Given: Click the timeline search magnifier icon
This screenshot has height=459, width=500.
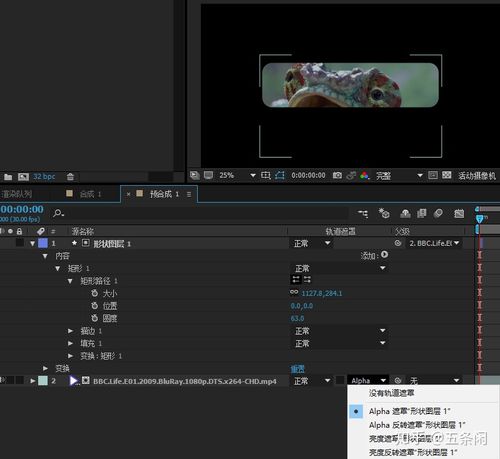Looking at the screenshot, I should [x=58, y=213].
